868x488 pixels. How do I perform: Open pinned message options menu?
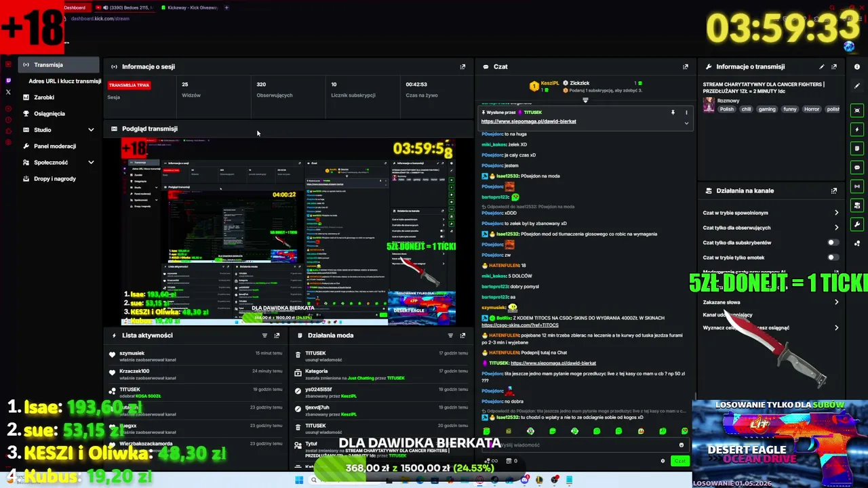pos(686,113)
